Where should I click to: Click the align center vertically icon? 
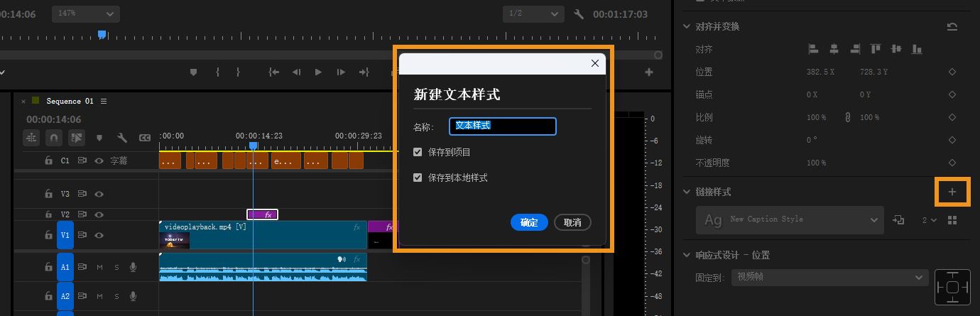[896, 49]
